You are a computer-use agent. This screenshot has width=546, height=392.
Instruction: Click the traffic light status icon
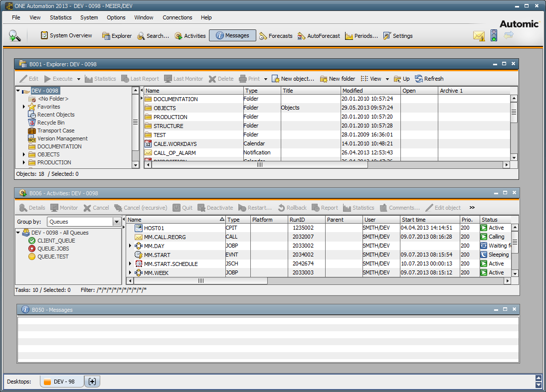[x=494, y=35]
